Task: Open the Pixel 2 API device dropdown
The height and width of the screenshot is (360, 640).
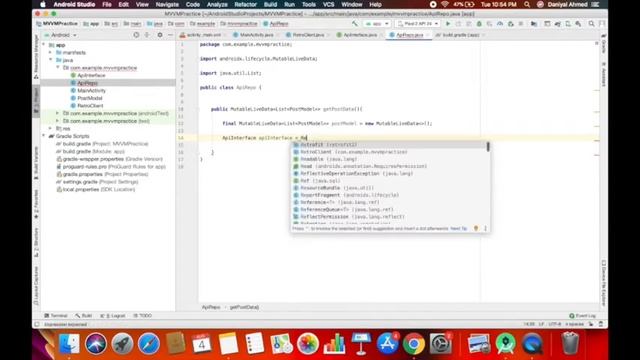Action: point(418,24)
